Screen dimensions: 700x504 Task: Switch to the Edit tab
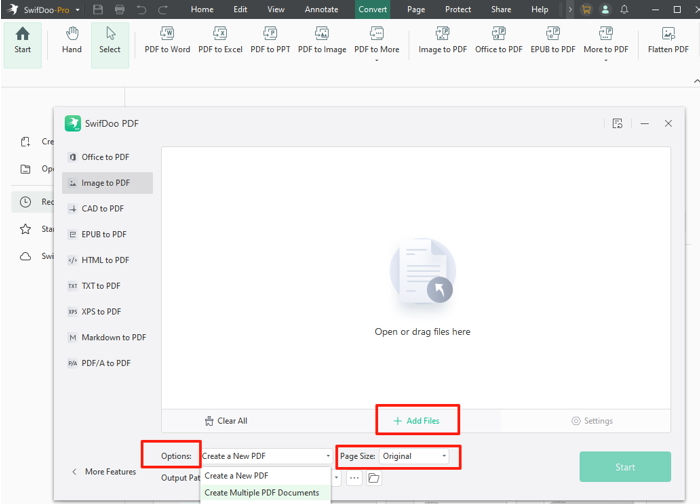point(240,9)
